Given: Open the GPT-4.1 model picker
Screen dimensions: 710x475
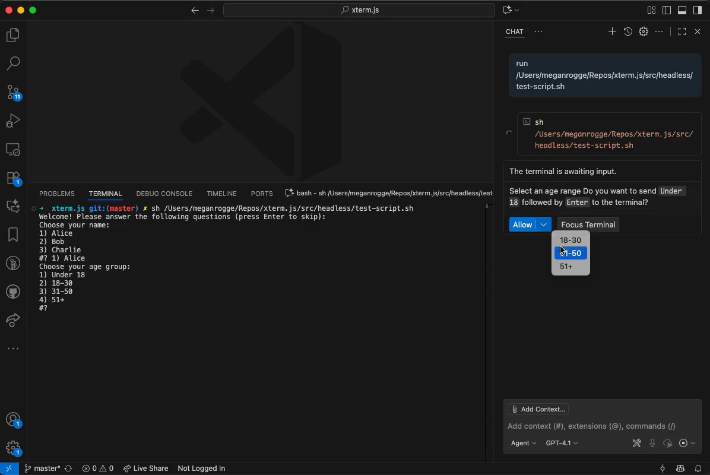Looking at the screenshot, I should point(561,443).
